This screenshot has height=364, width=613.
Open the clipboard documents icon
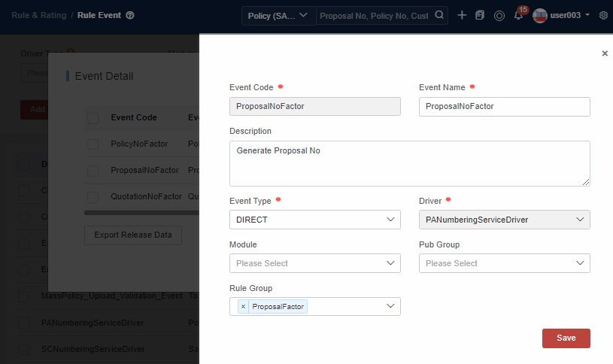pyautogui.click(x=480, y=15)
